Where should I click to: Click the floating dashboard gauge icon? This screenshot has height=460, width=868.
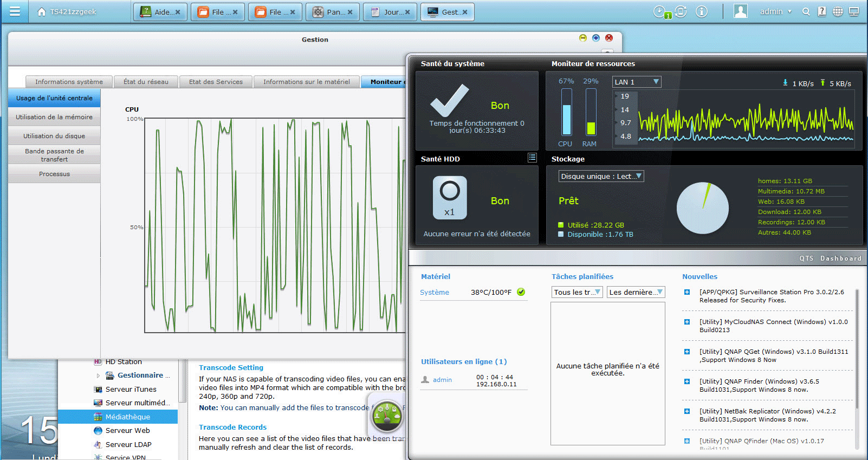[387, 416]
